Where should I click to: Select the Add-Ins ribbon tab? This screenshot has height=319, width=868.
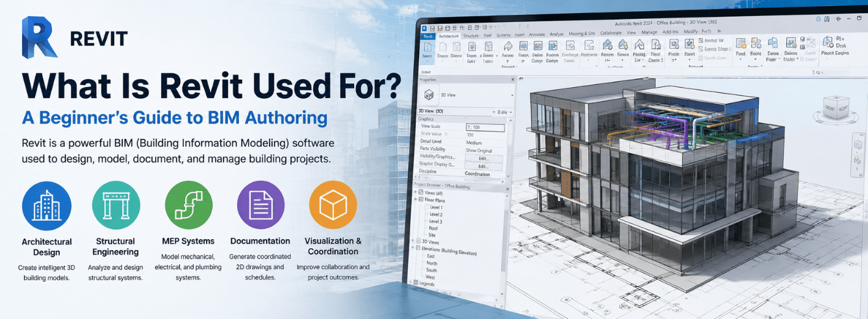tap(670, 32)
